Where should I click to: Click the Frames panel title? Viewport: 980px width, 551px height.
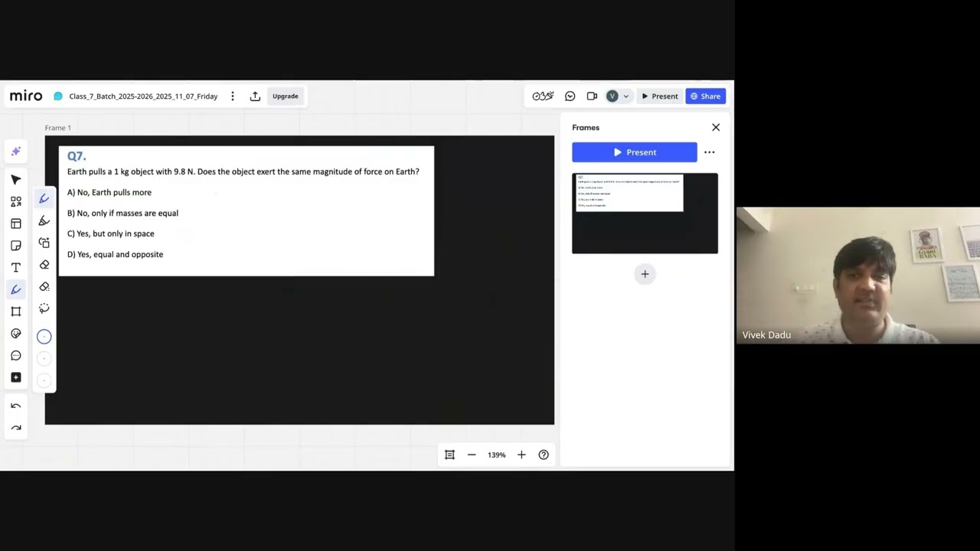coord(586,128)
